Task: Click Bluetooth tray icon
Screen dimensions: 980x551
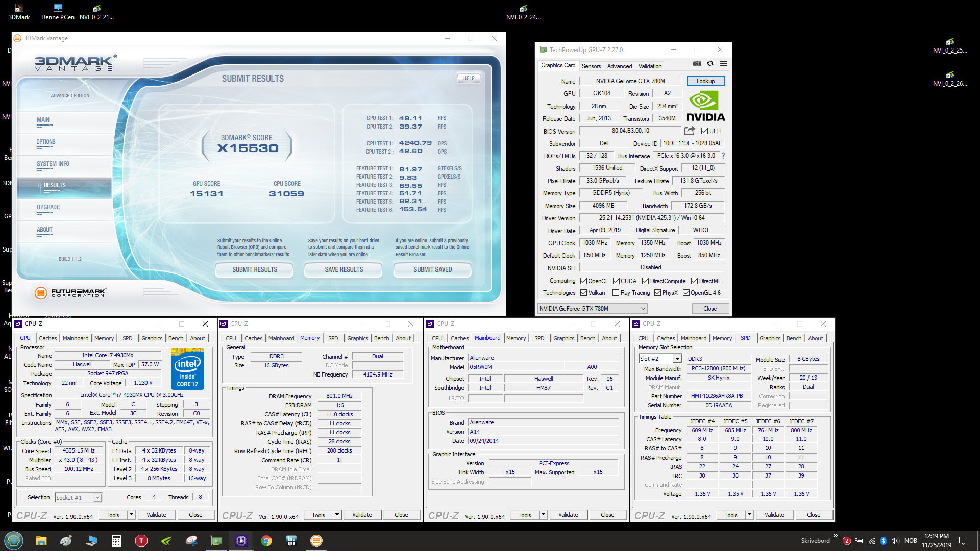Action: [884, 541]
